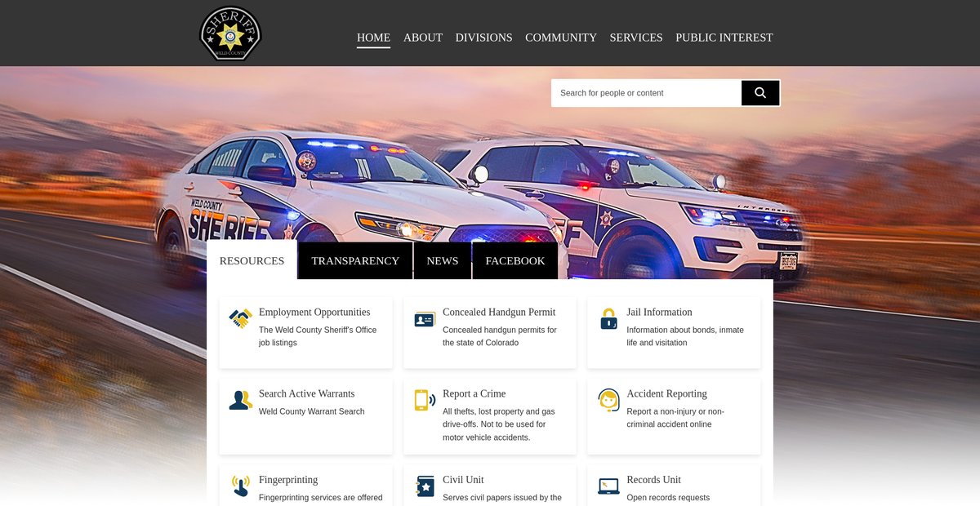
Task: Open the DIVISIONS menu
Action: [483, 38]
